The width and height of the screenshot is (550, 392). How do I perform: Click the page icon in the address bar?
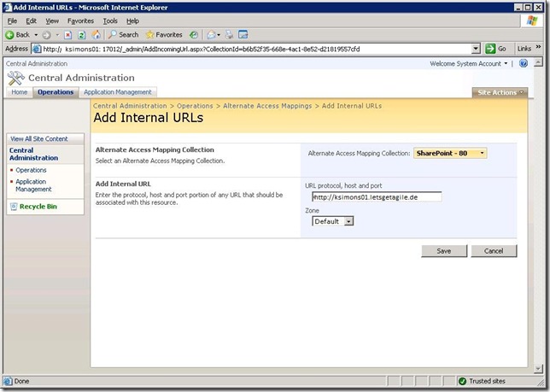click(37, 49)
